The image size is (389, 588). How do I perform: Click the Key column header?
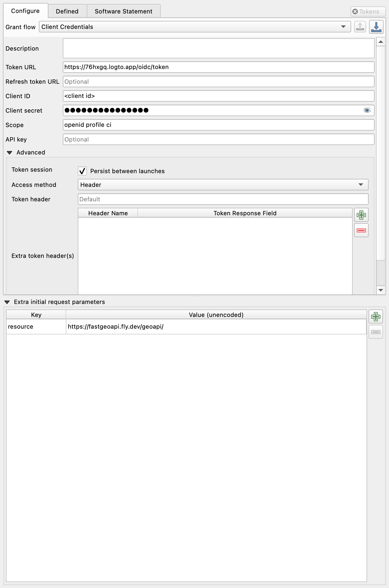click(x=36, y=315)
